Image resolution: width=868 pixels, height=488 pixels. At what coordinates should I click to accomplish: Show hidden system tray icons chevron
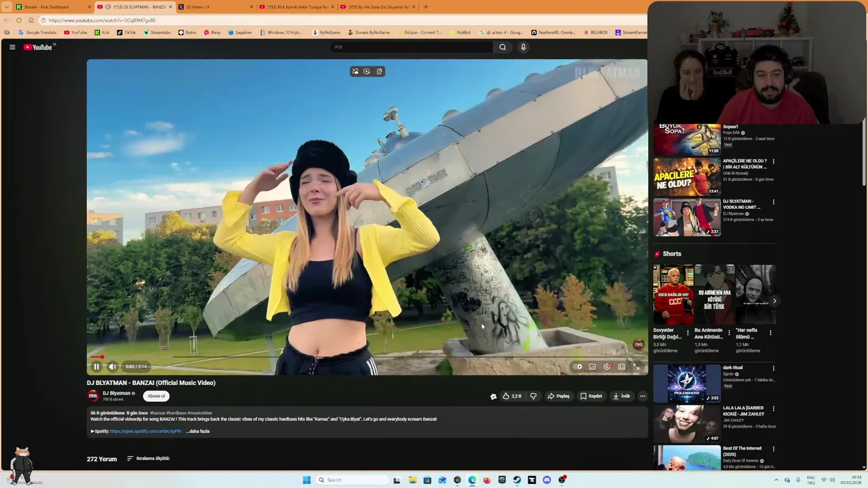coord(776,480)
